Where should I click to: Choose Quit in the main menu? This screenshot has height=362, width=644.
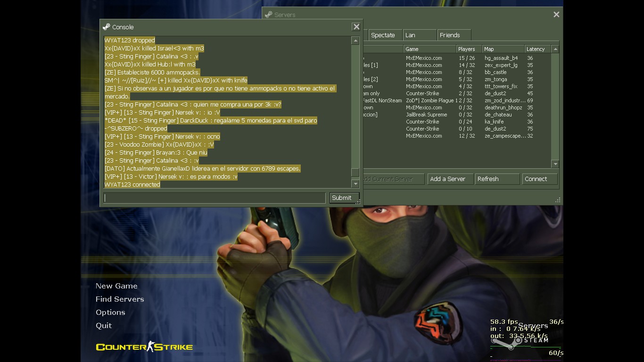pyautogui.click(x=104, y=326)
